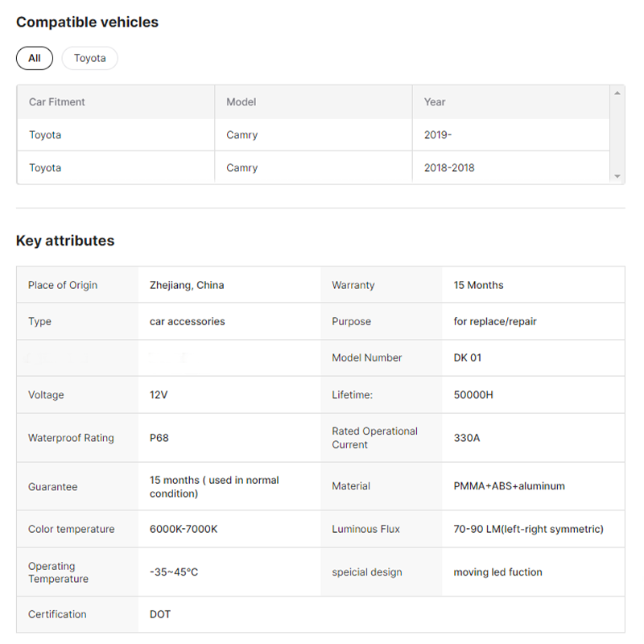This screenshot has height=644, width=644.
Task: Click the "Model" column header
Action: tap(242, 102)
